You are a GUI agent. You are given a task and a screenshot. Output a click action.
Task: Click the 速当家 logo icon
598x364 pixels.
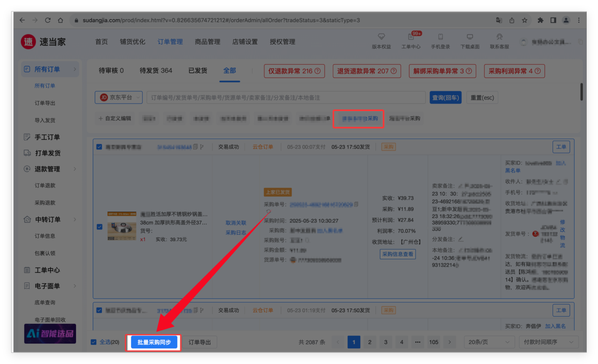click(28, 42)
